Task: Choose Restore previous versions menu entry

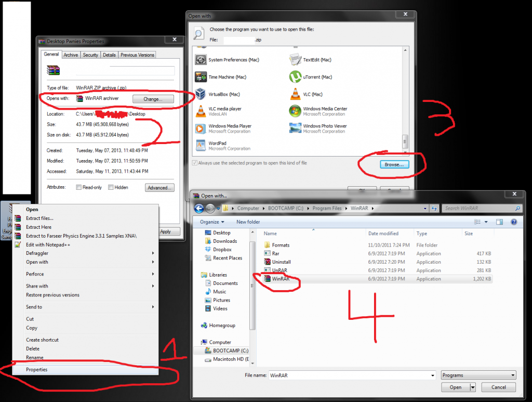Action: point(86,295)
